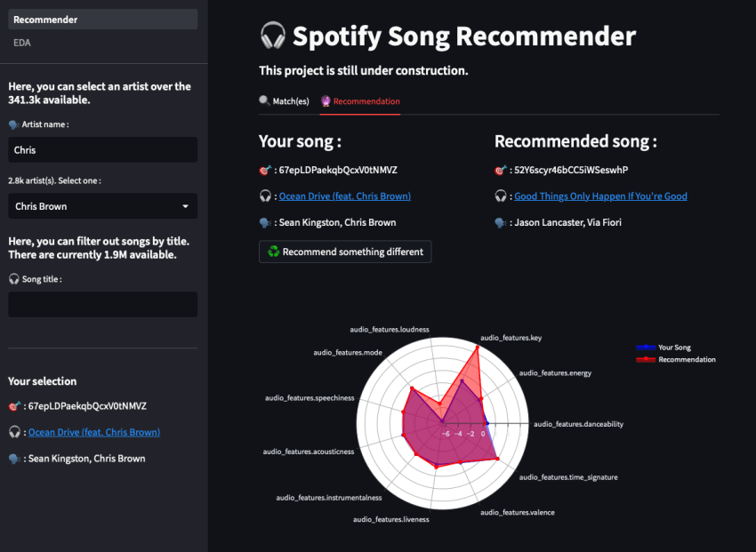Click the target icon beside your song's Spotify ID

263,169
